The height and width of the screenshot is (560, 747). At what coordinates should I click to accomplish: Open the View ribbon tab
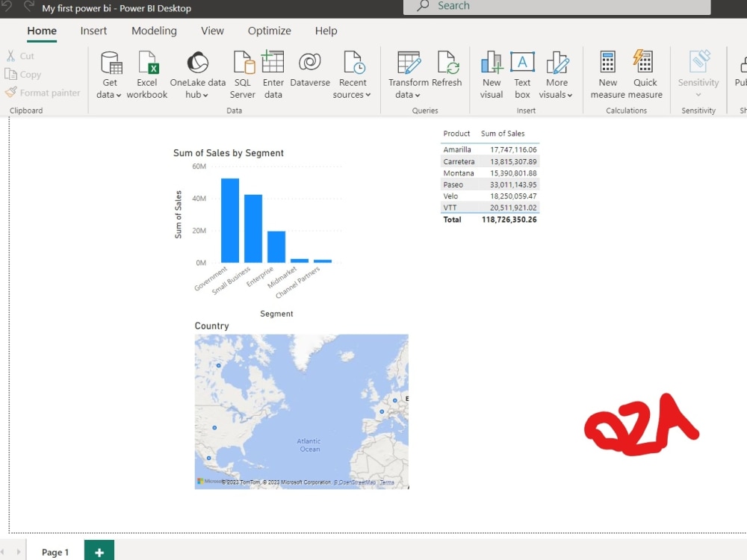tap(212, 31)
